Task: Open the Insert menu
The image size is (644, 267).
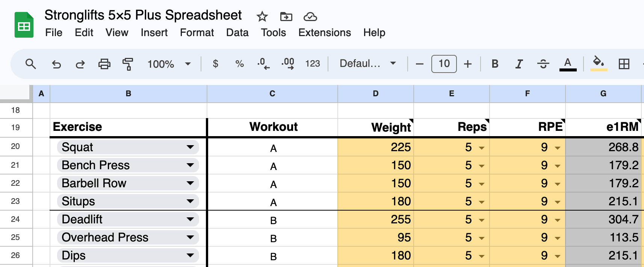Action: pyautogui.click(x=154, y=33)
